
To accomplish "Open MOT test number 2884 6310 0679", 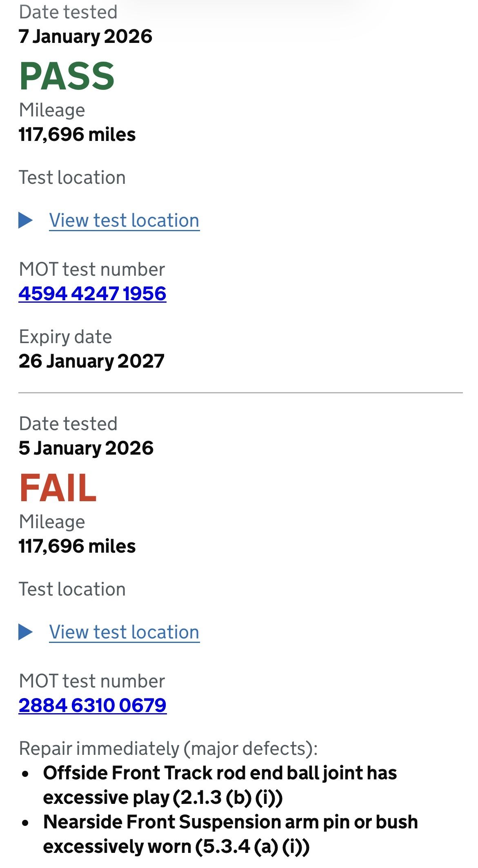I will pyautogui.click(x=92, y=705).
